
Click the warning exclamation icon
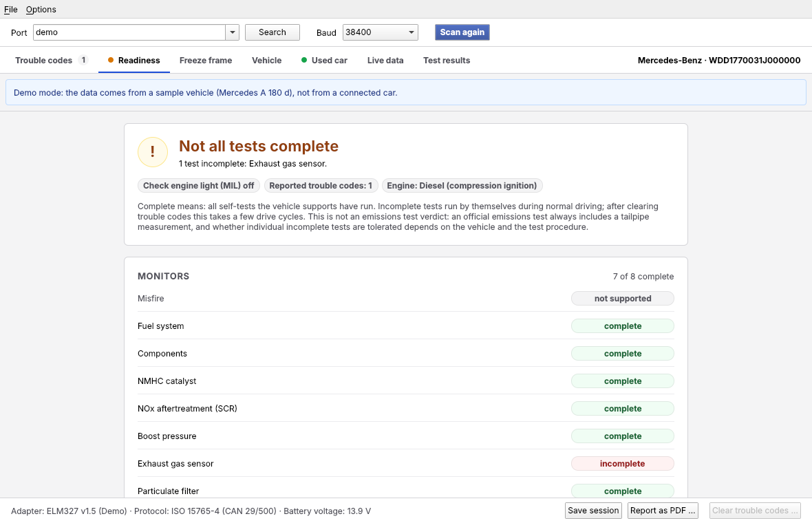point(152,151)
